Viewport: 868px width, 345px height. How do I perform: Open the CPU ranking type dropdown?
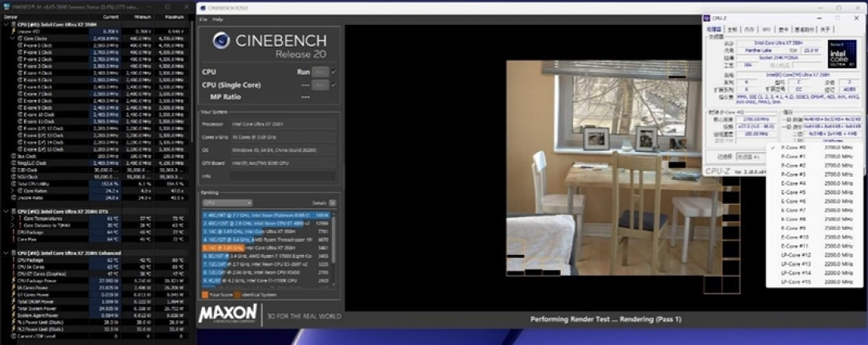click(x=227, y=203)
